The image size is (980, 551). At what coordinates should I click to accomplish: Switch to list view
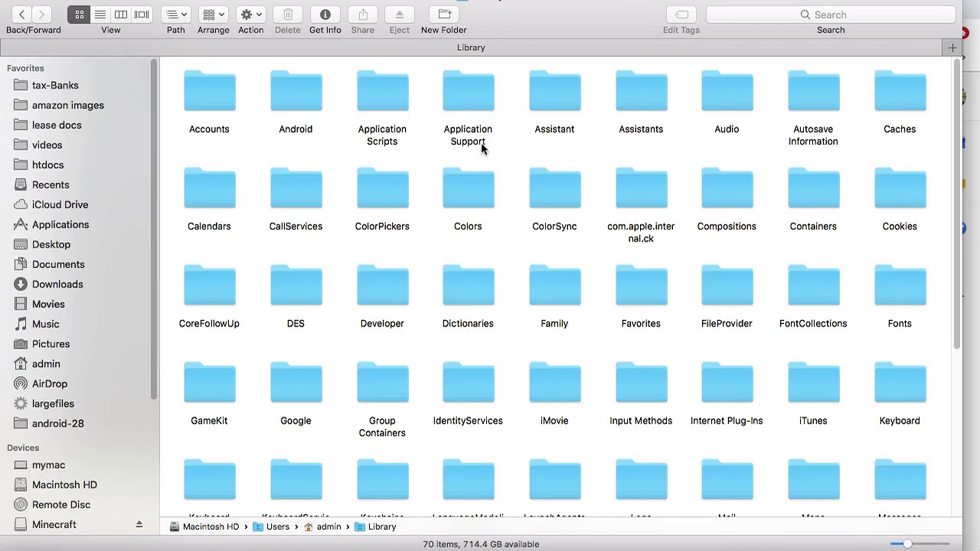(100, 15)
